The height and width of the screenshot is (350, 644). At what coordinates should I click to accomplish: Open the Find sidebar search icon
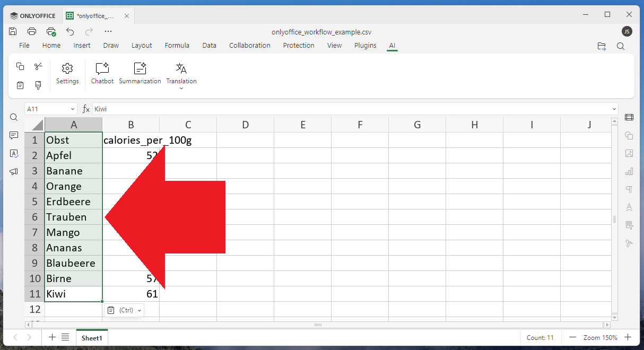click(x=14, y=117)
